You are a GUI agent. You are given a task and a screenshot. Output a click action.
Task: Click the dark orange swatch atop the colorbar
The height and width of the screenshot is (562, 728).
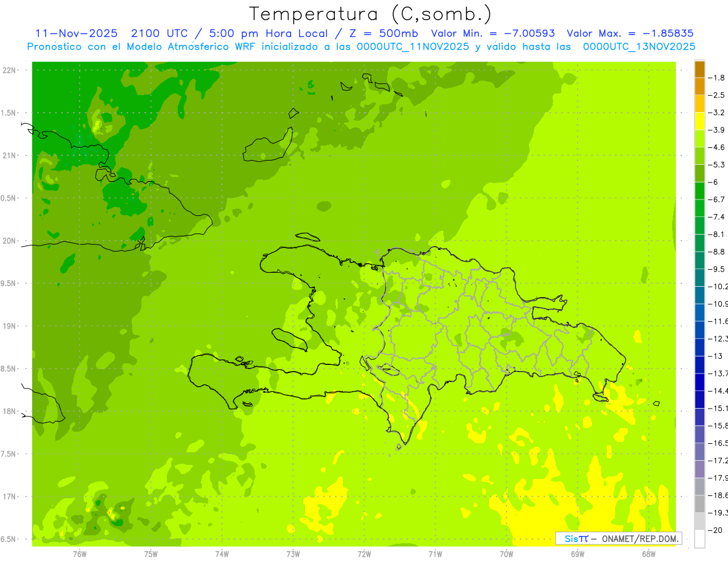tap(699, 69)
